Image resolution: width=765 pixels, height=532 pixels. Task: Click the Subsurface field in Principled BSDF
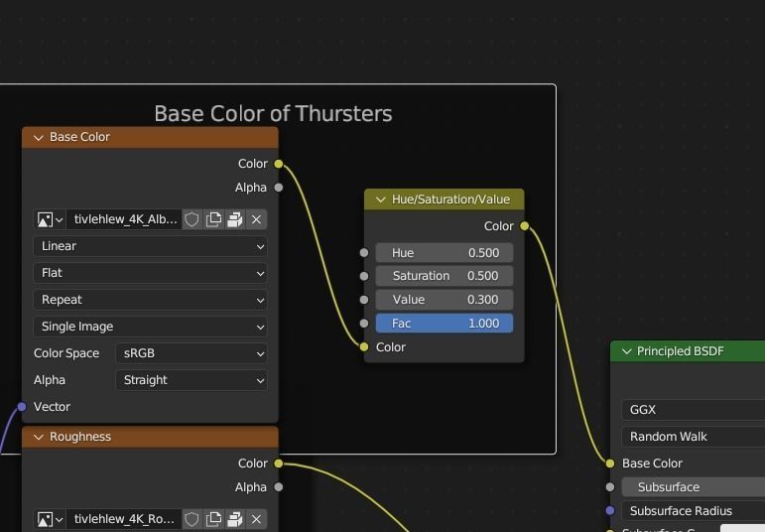pyautogui.click(x=694, y=487)
